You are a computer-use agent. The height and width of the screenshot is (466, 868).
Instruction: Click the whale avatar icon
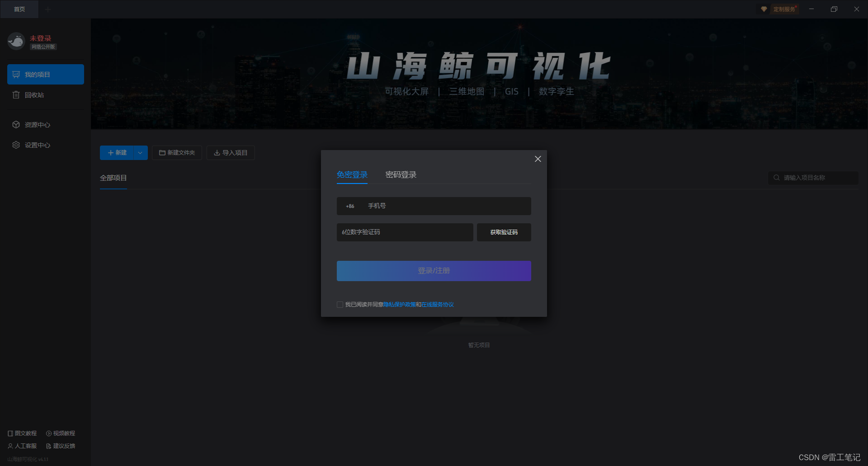[x=16, y=41]
